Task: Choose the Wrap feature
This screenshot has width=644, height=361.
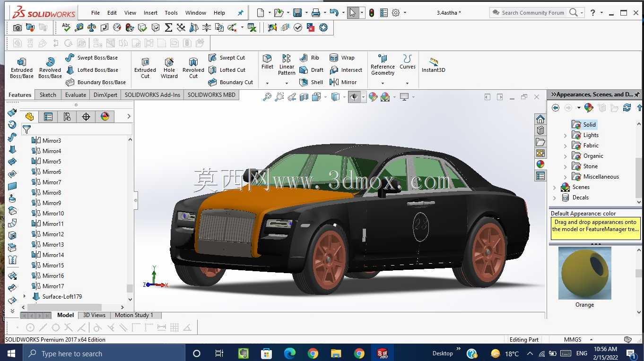Action: tap(342, 58)
